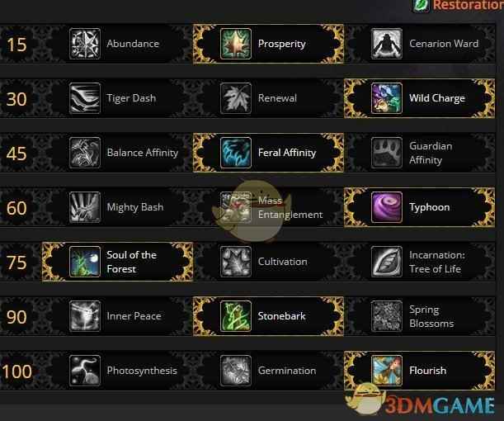Select the Spring Blossoms talent
The width and height of the screenshot is (504, 421).
pos(420,316)
